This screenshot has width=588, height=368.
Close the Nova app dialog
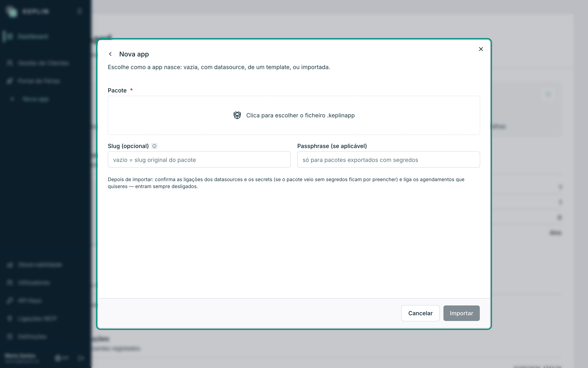(481, 49)
